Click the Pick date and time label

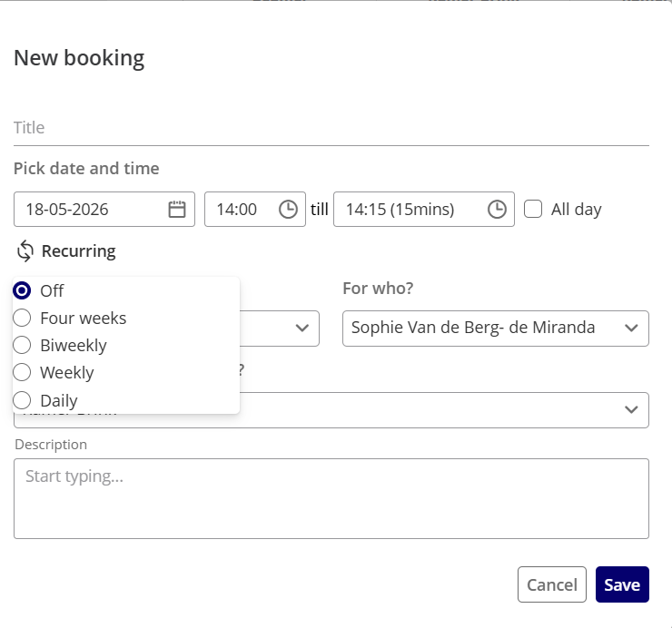tap(86, 169)
